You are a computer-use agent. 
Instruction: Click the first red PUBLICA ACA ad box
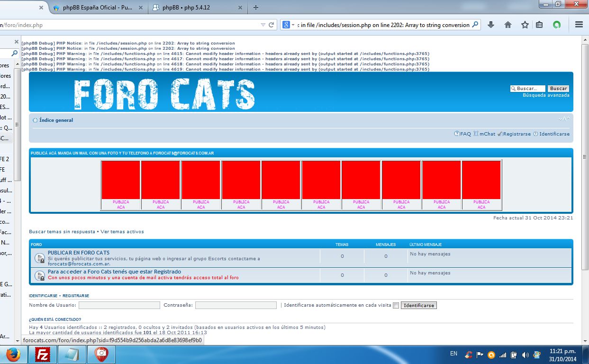[x=120, y=180]
